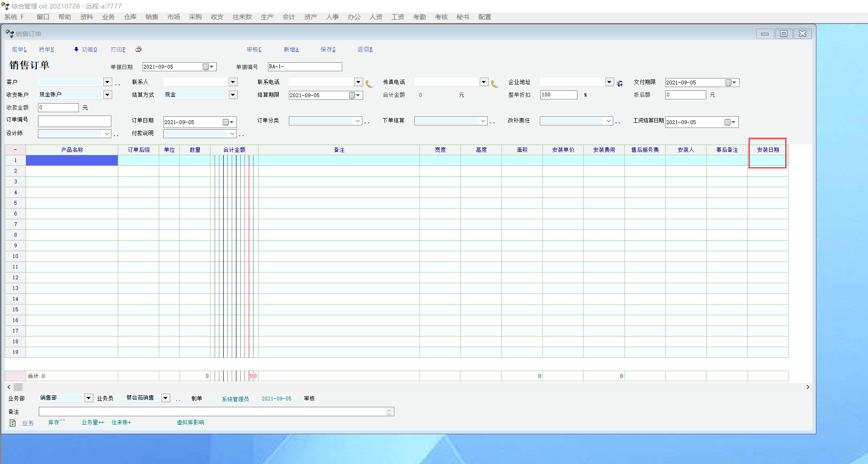Click horizontal scrollbar right arrow
The width and height of the screenshot is (868, 464).
point(807,387)
